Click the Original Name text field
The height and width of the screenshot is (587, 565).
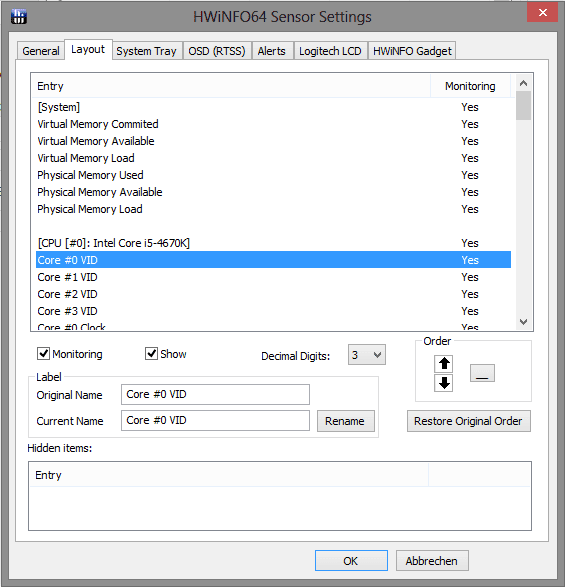[215, 395]
